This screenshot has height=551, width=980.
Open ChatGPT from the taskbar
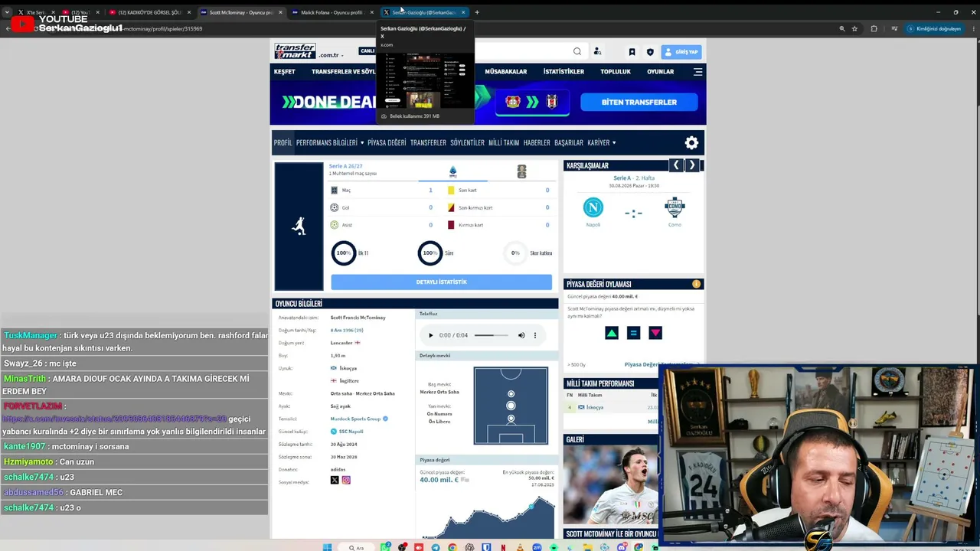pyautogui.click(x=469, y=547)
